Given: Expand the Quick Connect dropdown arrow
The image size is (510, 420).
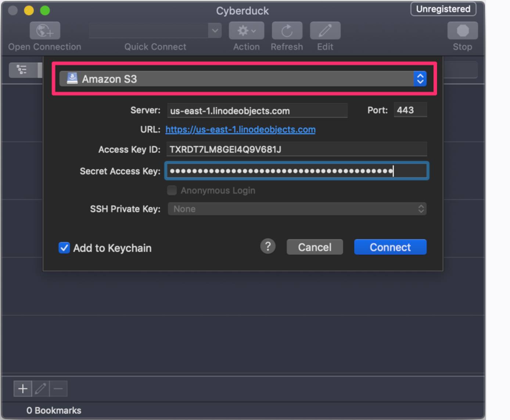Looking at the screenshot, I should [214, 30].
